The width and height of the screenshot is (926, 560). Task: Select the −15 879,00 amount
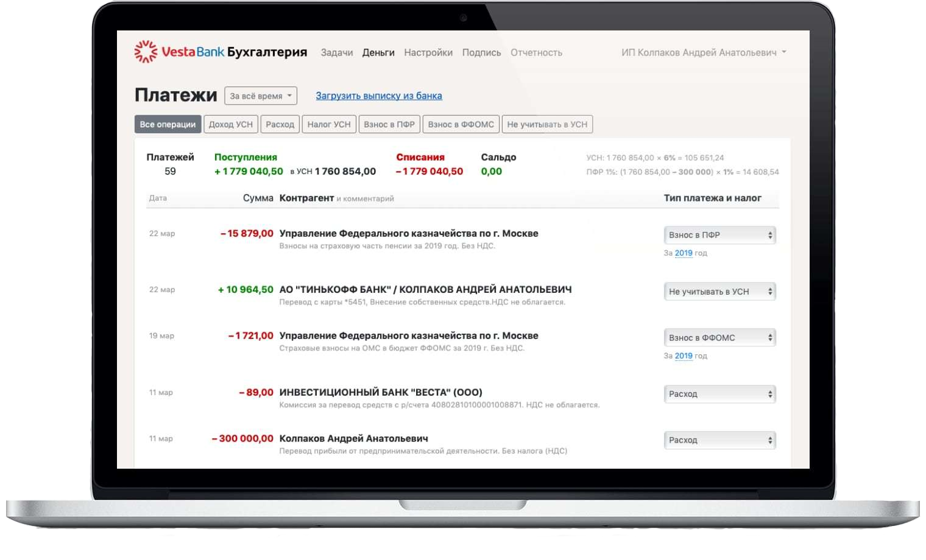click(x=247, y=233)
